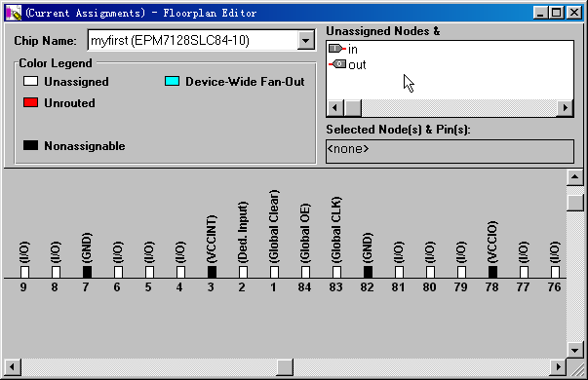
Task: Click the Unassigned Nodes horizontal scroll thumb
Action: [352, 108]
